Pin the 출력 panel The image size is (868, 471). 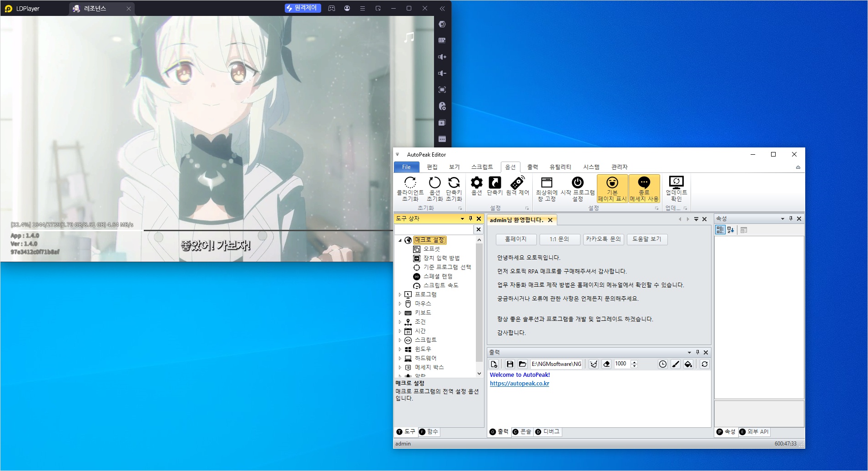tap(697, 352)
